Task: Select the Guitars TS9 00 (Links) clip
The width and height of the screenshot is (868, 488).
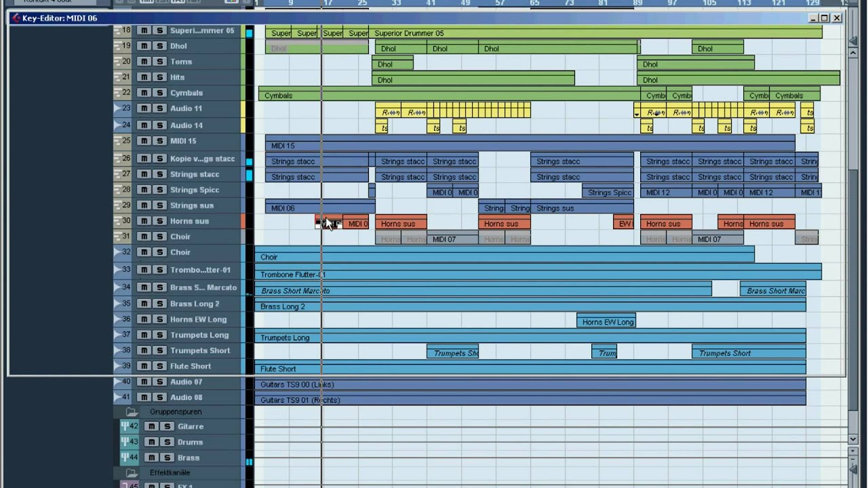Action: (530, 384)
